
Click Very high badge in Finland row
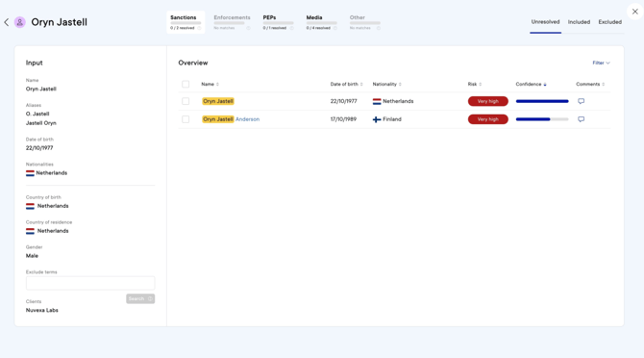(x=488, y=119)
